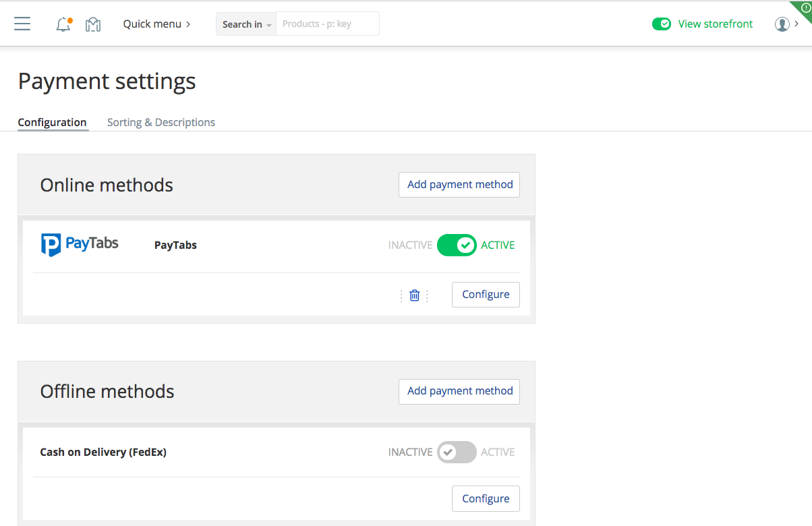Viewport: 812px width, 526px height.
Task: Click the PayTabs logo
Action: click(x=80, y=244)
